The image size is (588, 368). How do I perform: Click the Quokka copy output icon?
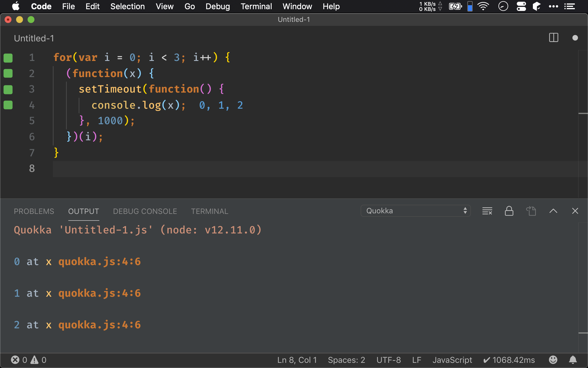coord(531,211)
